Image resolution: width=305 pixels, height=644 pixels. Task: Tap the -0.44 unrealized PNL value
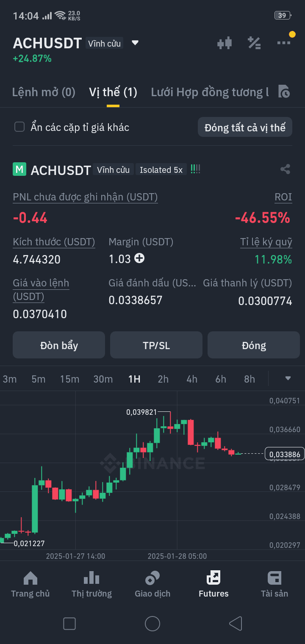(30, 218)
